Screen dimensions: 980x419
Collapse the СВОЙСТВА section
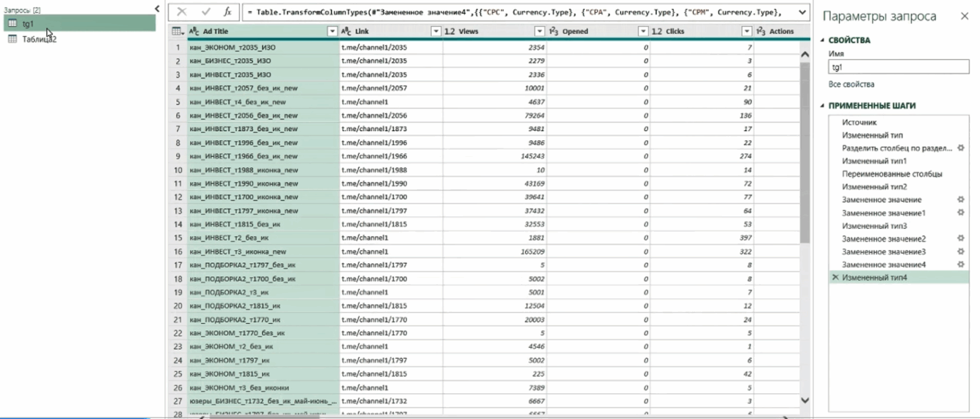click(824, 40)
